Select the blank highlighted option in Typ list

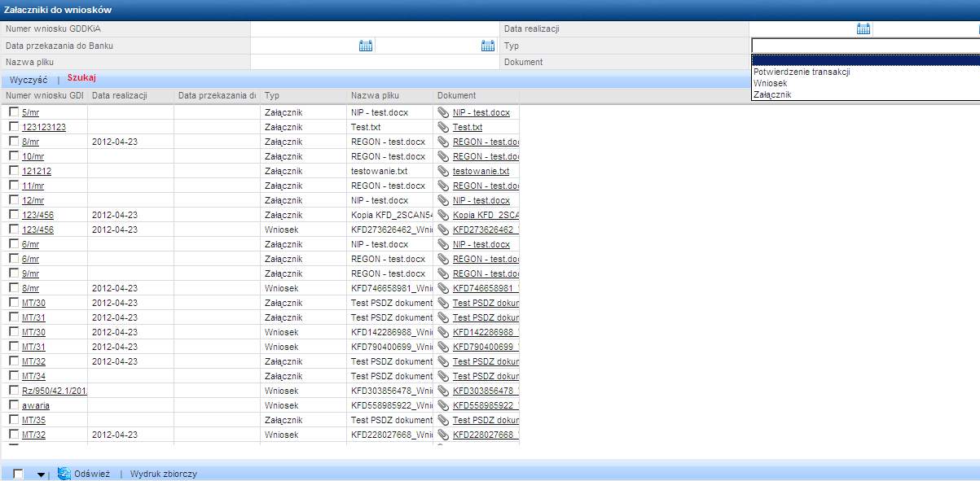865,59
